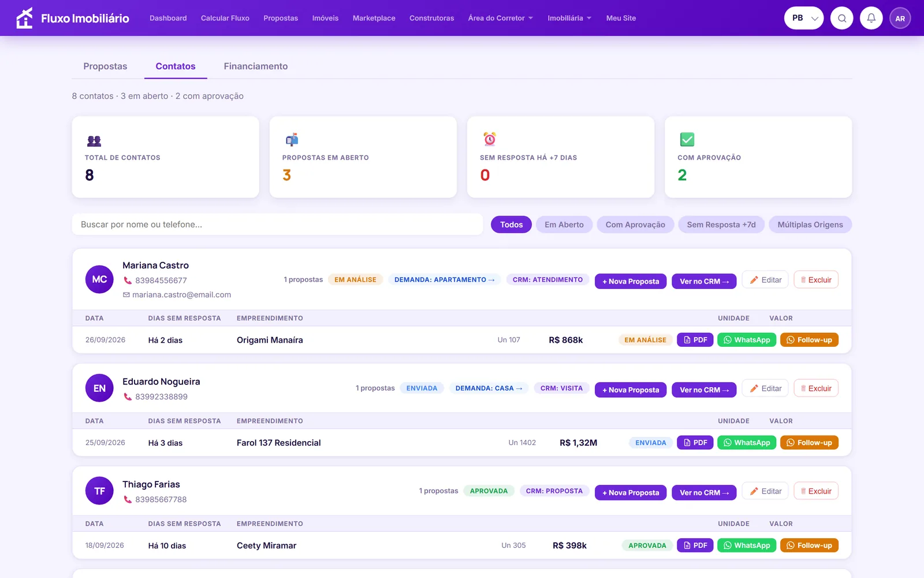The width and height of the screenshot is (924, 578).
Task: Create Nova Proposta for Thiago Farias
Action: tap(631, 493)
